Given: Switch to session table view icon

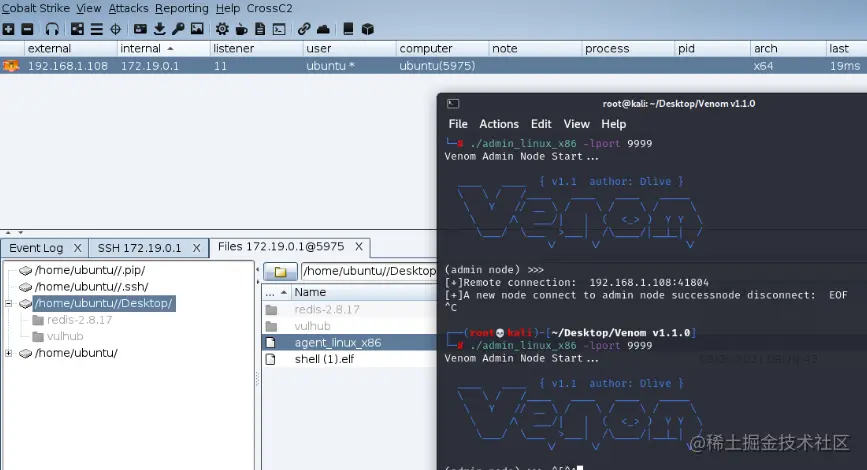Looking at the screenshot, I should coord(97,29).
